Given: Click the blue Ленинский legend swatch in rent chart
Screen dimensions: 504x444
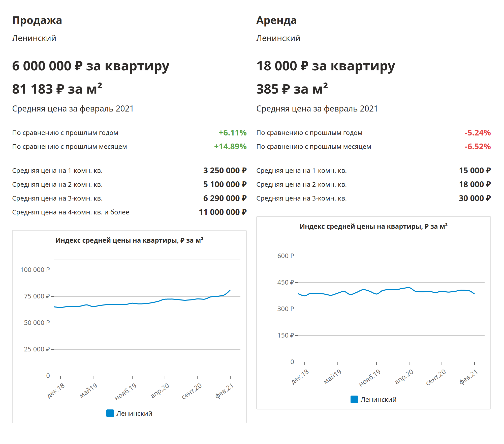Looking at the screenshot, I should click(x=354, y=399).
